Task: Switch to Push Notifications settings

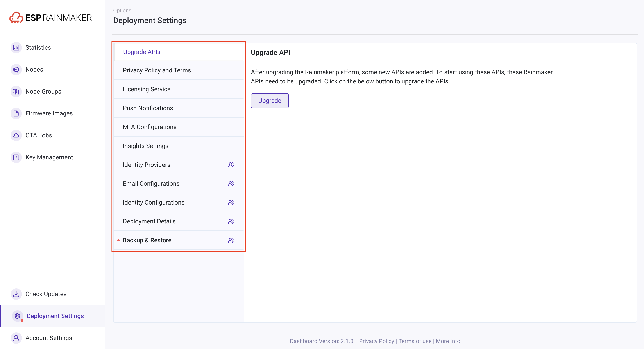Action: [x=148, y=108]
